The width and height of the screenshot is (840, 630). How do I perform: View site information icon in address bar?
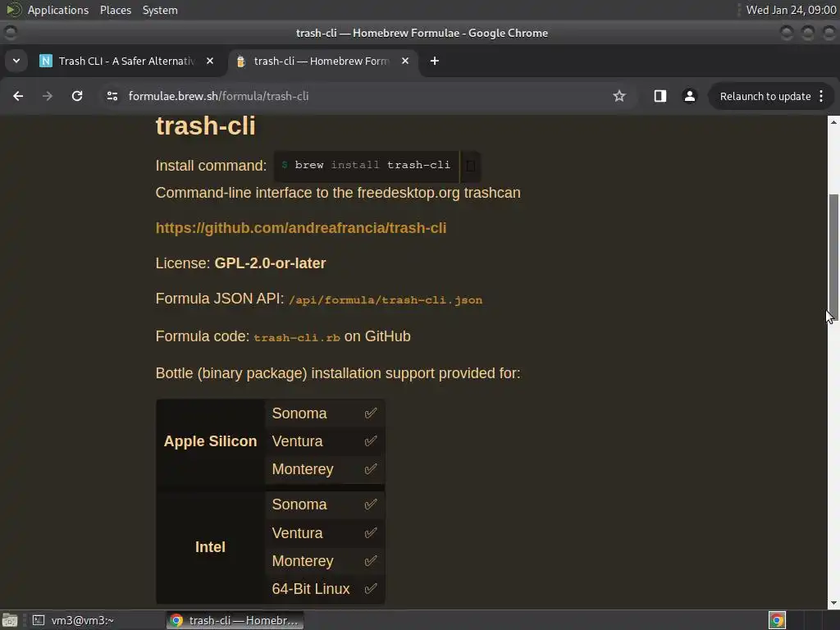(x=112, y=96)
